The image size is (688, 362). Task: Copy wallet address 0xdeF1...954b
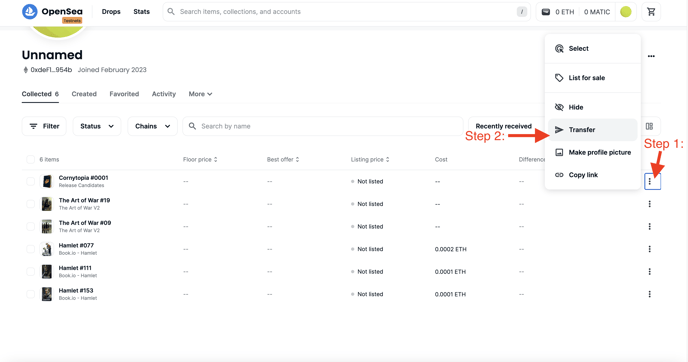tap(51, 70)
